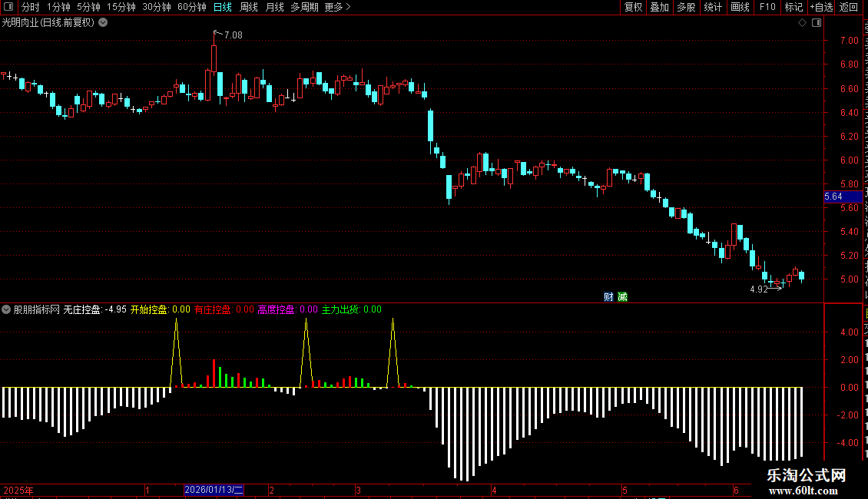Switch to 月线 monthly chart
868x499 pixels.
point(274,7)
